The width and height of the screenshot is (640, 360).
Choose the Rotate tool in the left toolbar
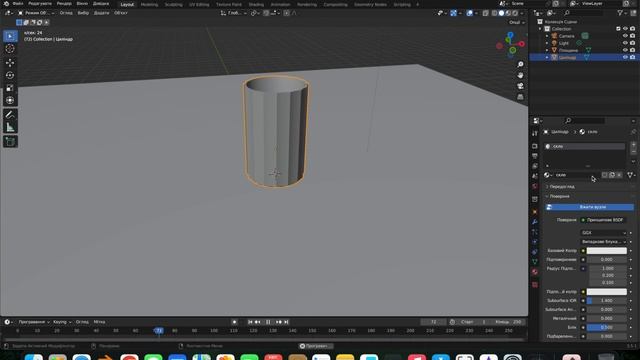[x=10, y=75]
